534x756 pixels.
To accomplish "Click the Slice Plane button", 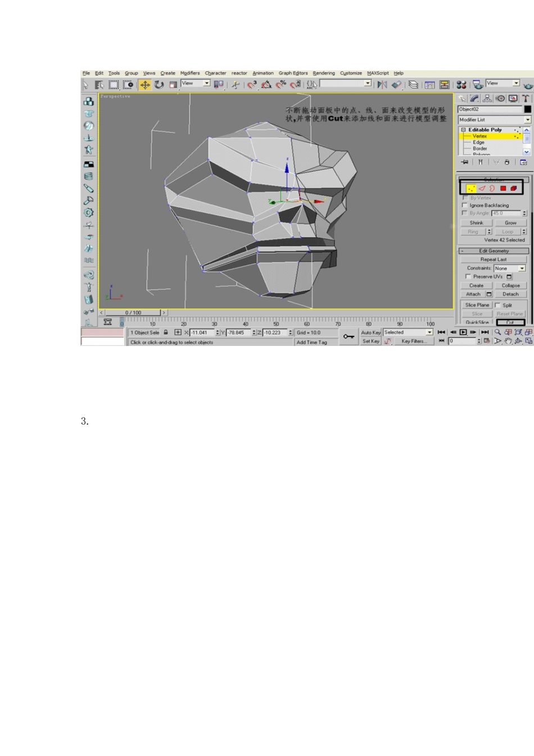I will [477, 305].
